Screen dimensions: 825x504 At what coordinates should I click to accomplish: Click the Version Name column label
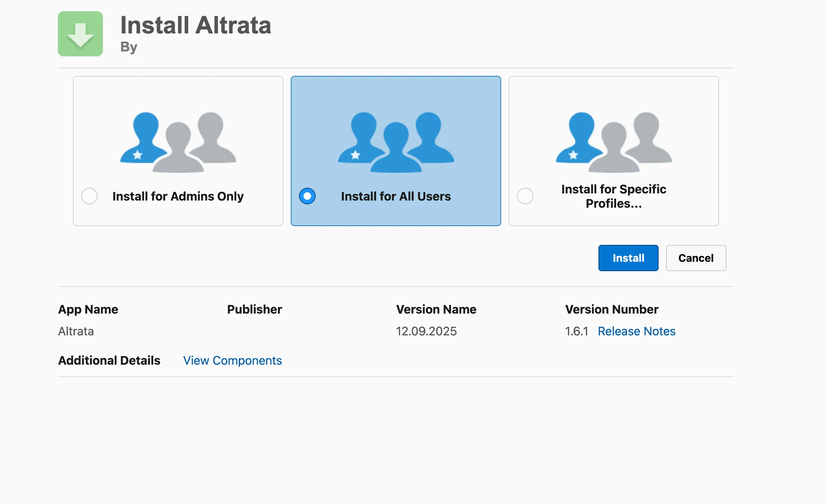[436, 309]
